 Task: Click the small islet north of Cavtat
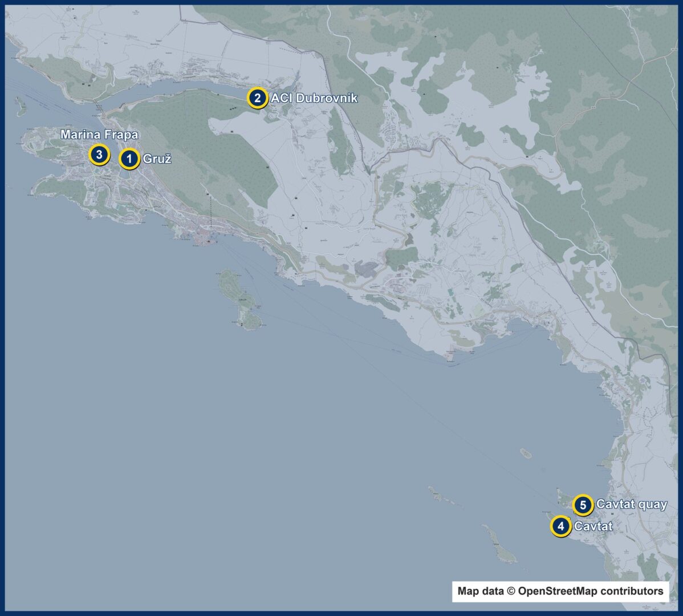tap(526, 453)
